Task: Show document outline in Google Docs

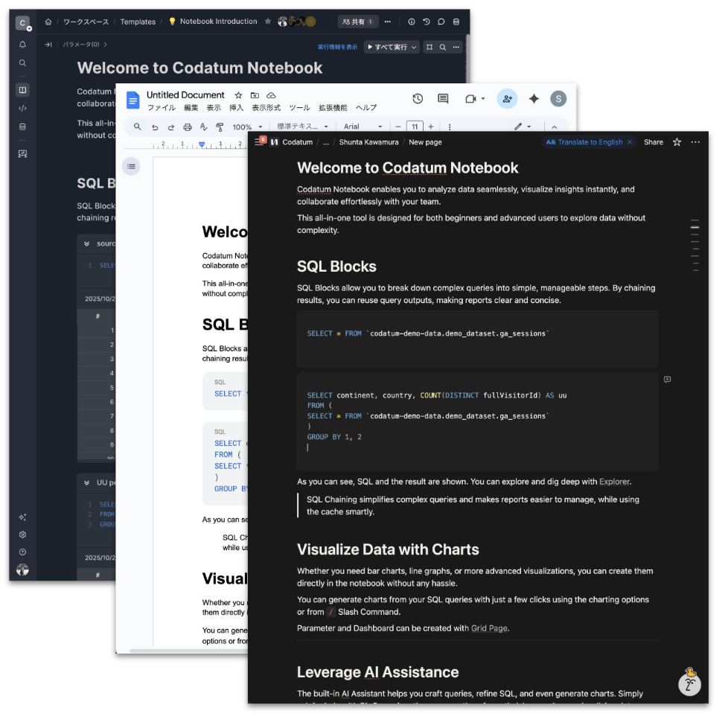Action: coord(132,167)
